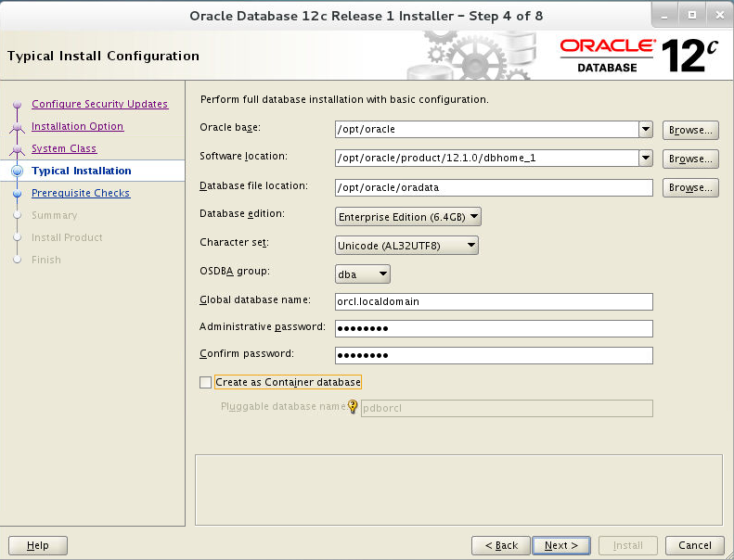Click the 'Perform full database installation' description text
This screenshot has width=734, height=560.
click(344, 99)
